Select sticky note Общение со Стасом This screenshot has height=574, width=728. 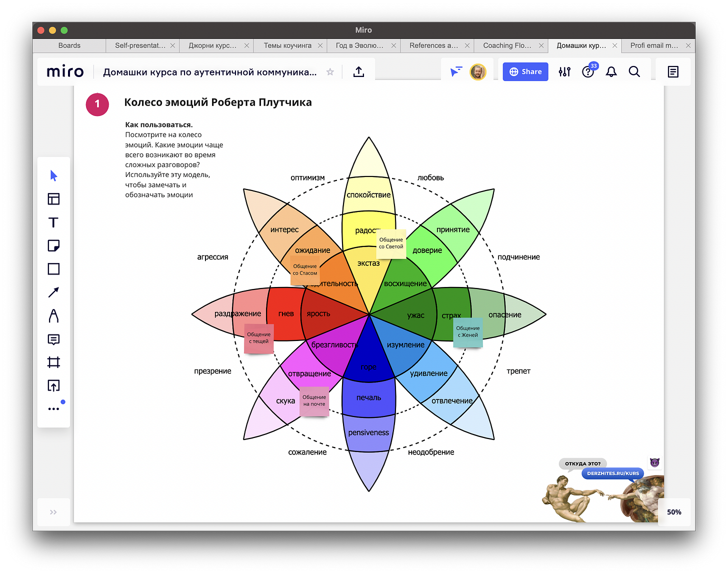point(305,270)
